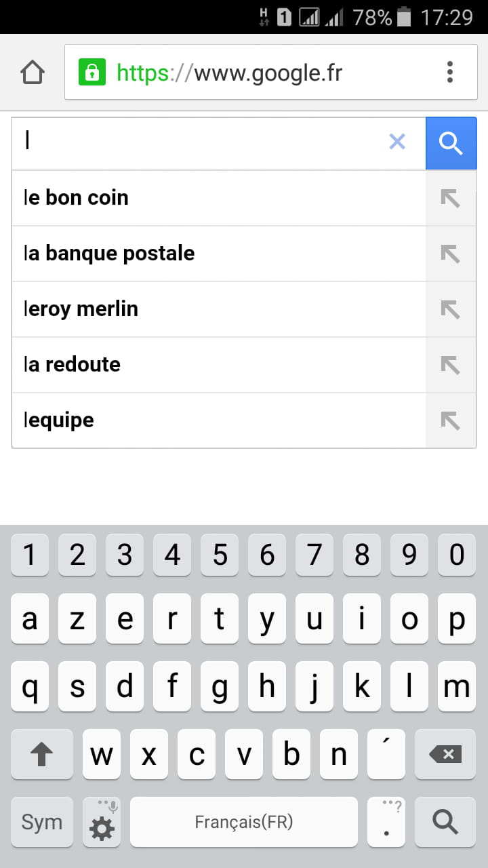
Task: Fill search with 'le bon coin' arrow
Action: (x=450, y=198)
